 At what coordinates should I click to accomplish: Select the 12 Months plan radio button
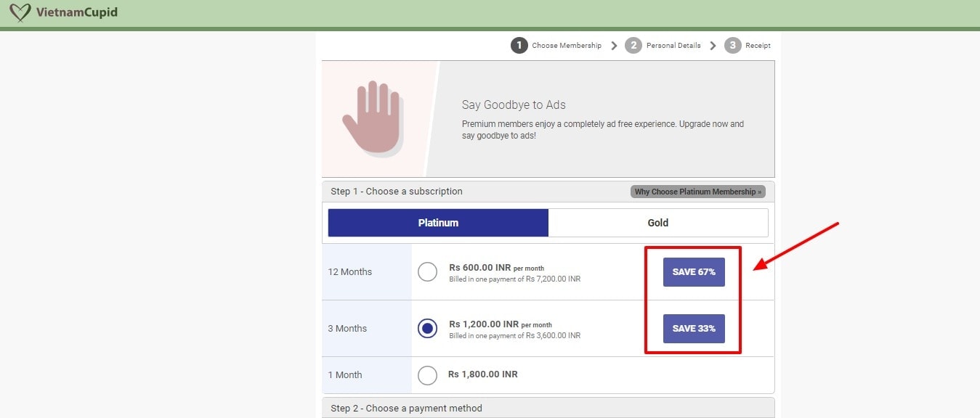(x=427, y=271)
